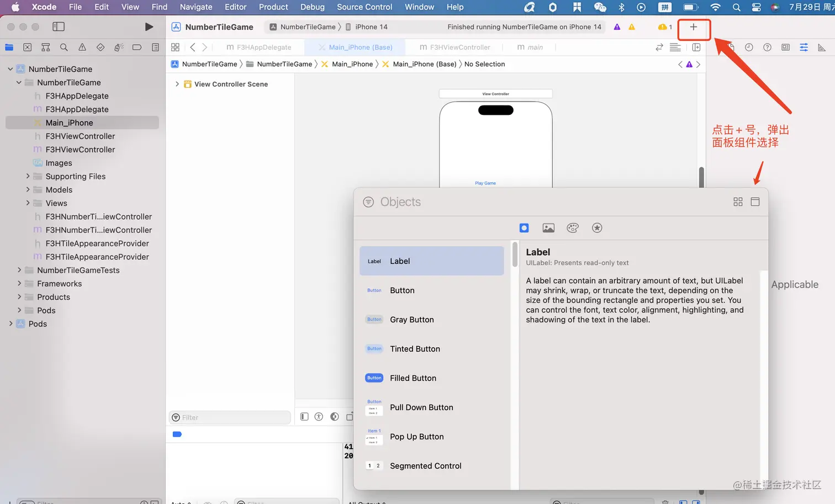Collapse the NumberTileGame group folder
The width and height of the screenshot is (835, 504).
[x=19, y=82]
